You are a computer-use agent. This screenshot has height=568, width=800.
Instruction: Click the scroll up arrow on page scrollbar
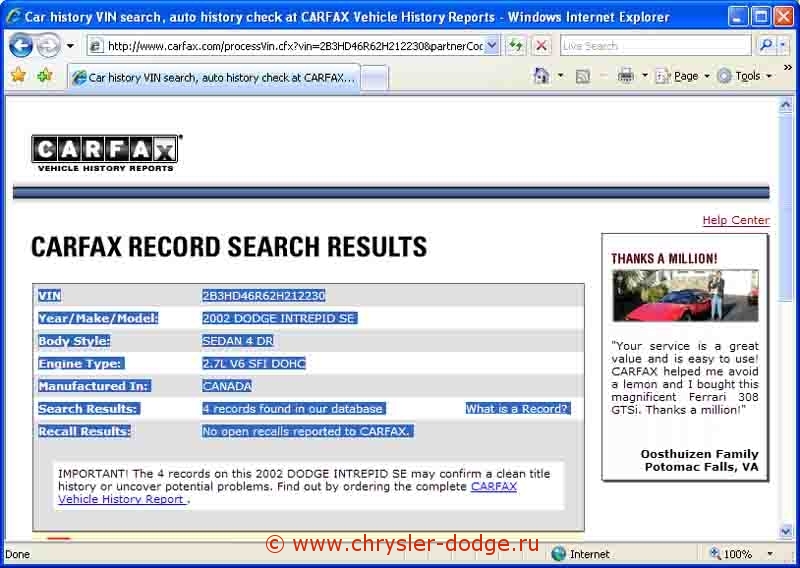point(785,105)
